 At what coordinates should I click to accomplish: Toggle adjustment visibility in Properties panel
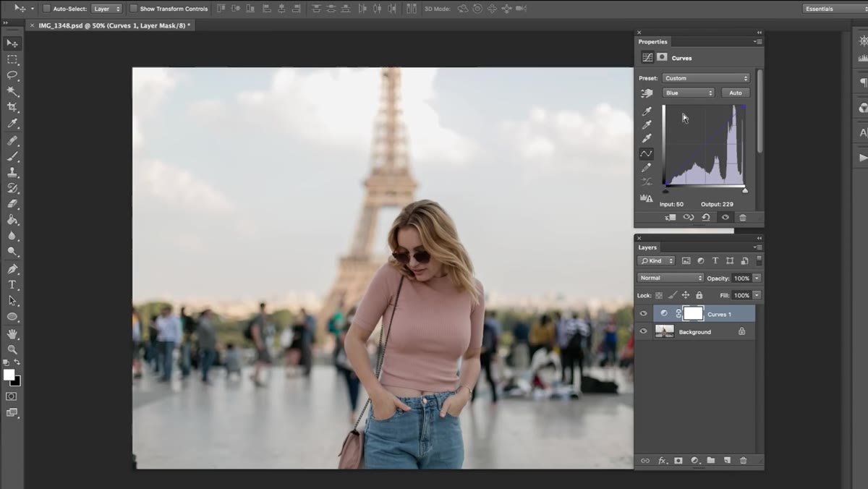click(x=725, y=217)
